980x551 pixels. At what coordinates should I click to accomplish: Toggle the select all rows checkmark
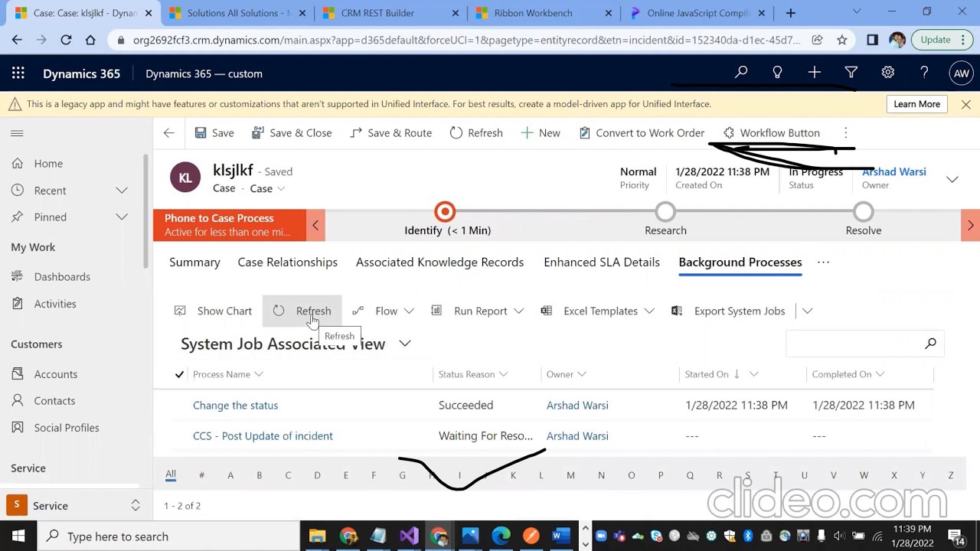click(x=179, y=374)
